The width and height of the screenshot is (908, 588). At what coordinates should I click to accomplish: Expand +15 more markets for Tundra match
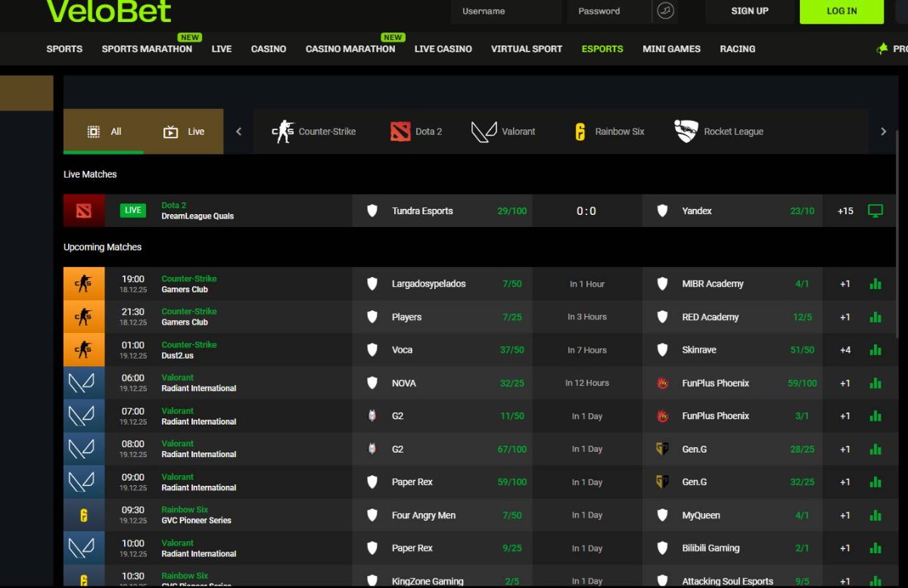pos(845,211)
